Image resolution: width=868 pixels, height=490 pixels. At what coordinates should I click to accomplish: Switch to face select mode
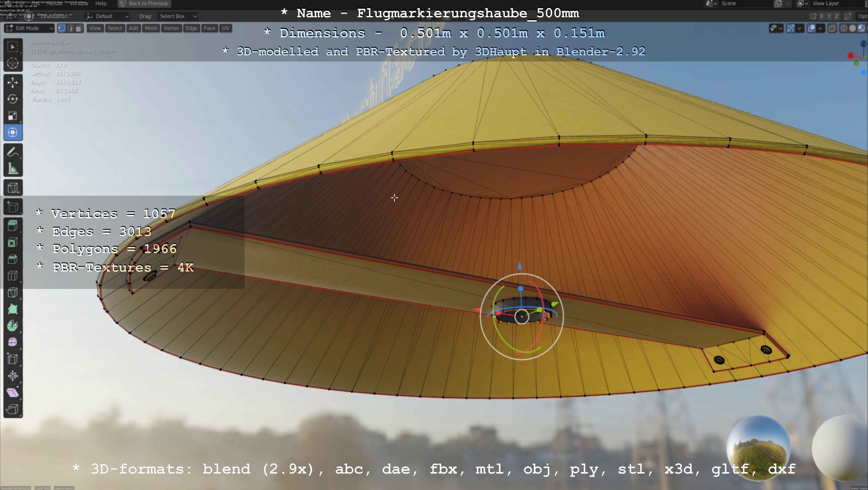pyautogui.click(x=79, y=28)
